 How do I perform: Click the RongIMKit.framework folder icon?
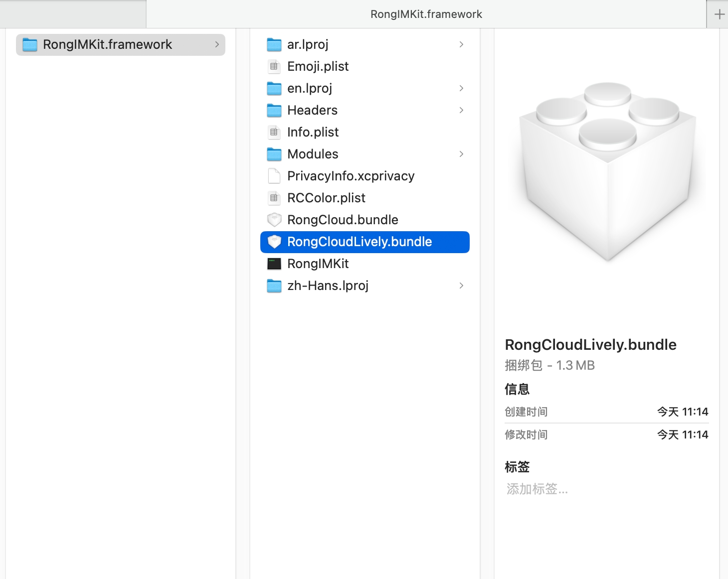(x=30, y=45)
